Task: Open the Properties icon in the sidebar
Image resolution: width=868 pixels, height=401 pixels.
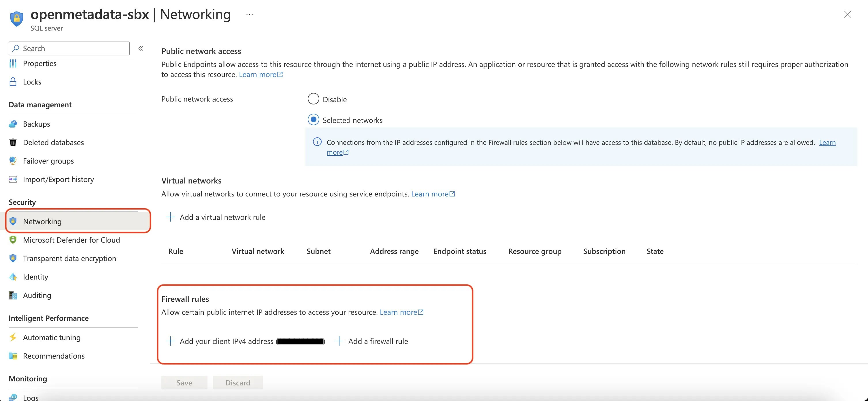Action: [x=13, y=63]
